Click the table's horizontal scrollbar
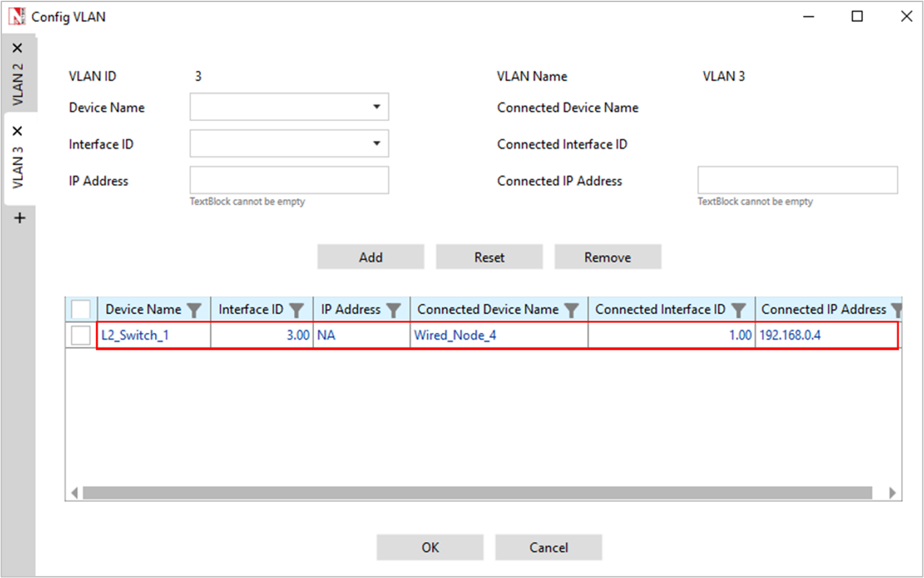This screenshot has width=924, height=578. point(477,493)
